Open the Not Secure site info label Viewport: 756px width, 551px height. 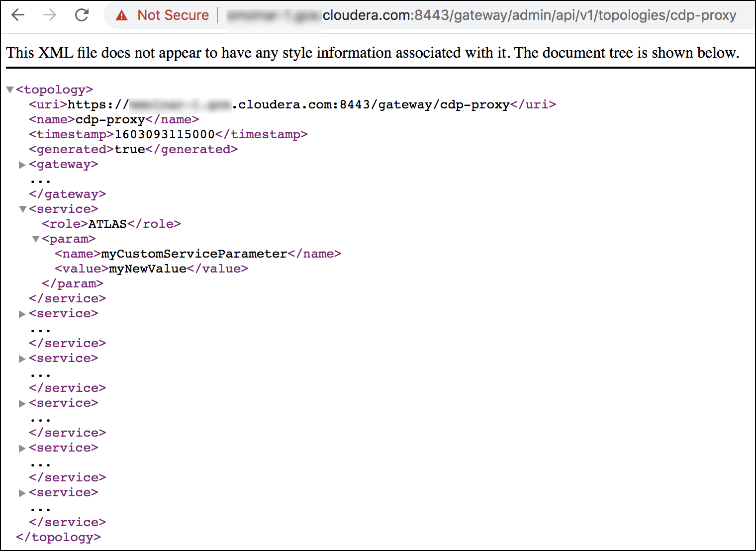pyautogui.click(x=173, y=15)
